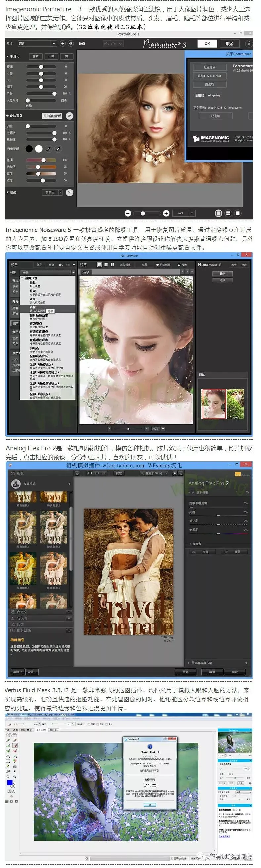Click the undo arrow in Noiseware settings bar
This screenshot has height=868, width=261.
(61, 264)
